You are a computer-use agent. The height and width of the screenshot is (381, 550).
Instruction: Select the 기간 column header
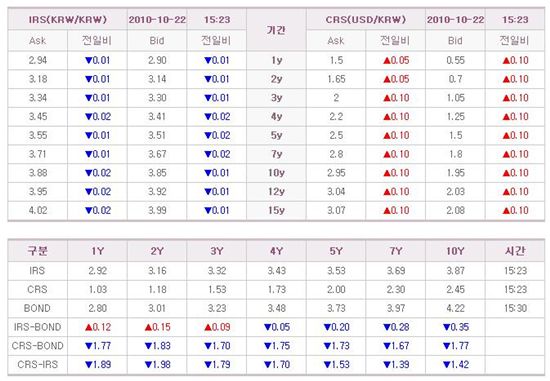click(x=276, y=30)
